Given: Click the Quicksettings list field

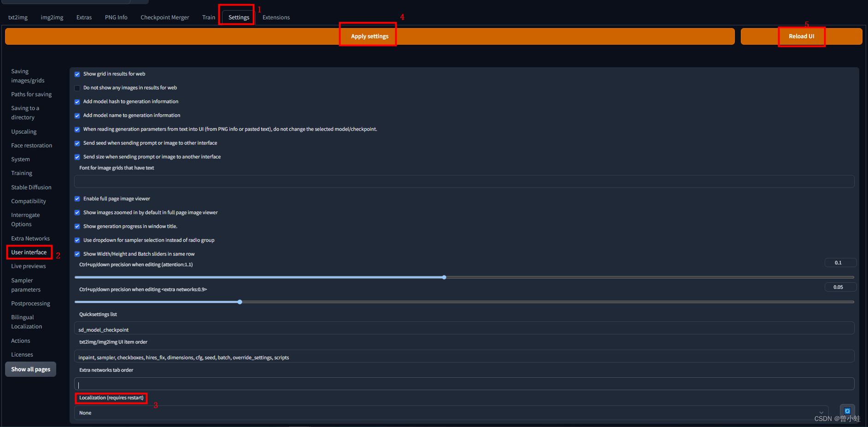Looking at the screenshot, I should point(464,328).
